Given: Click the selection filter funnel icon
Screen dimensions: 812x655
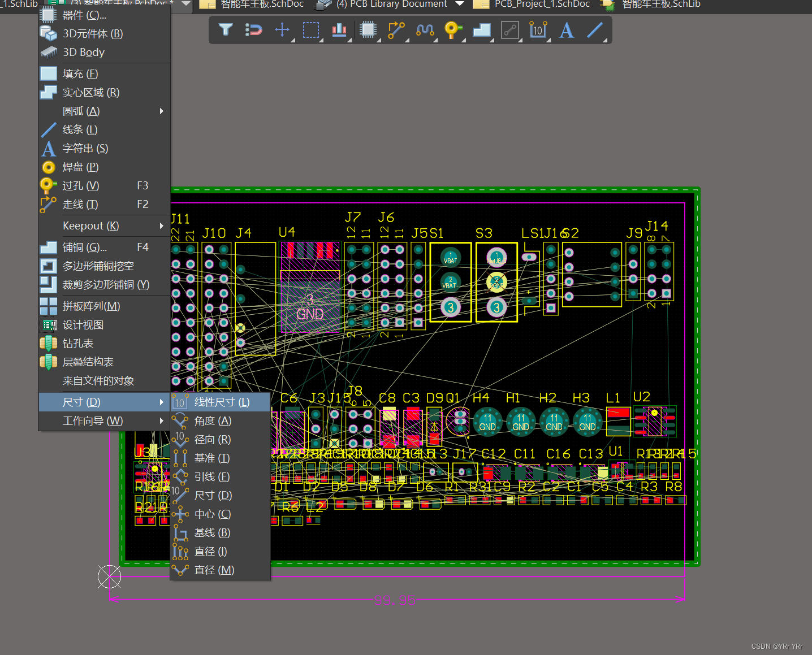Looking at the screenshot, I should 226,29.
